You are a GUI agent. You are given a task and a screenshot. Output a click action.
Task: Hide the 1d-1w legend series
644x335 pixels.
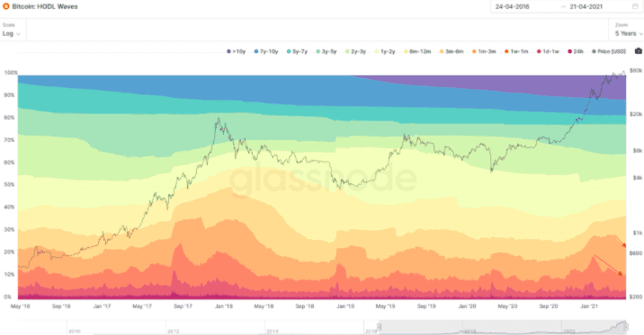tap(548, 52)
